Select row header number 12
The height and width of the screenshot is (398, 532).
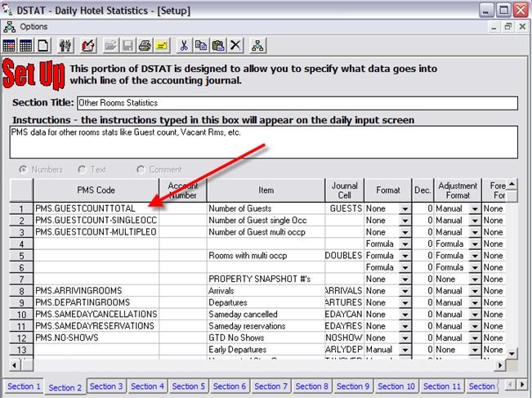[22, 338]
